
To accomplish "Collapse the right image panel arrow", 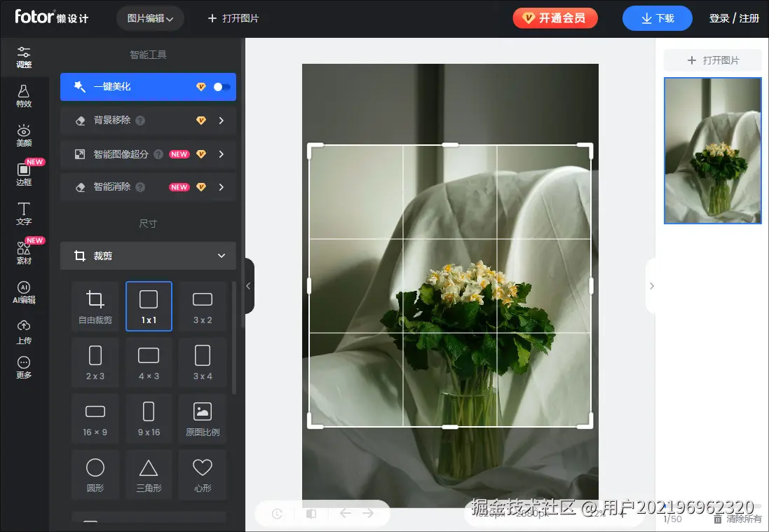I will pos(651,286).
